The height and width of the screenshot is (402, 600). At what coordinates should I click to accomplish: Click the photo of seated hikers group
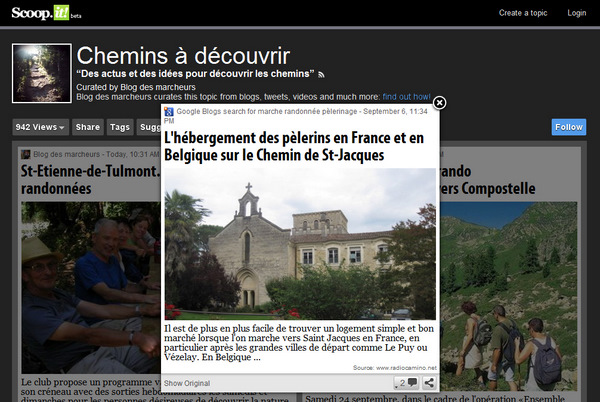point(91,288)
